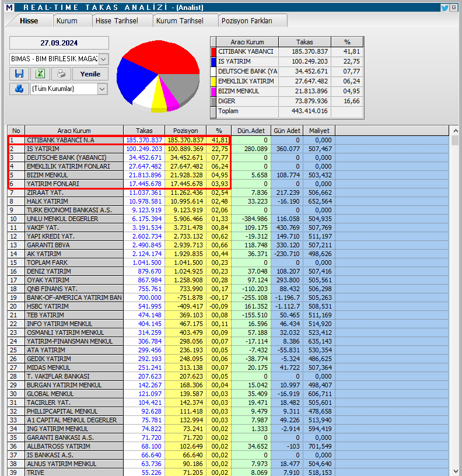Viewport: 462px width, 476px height.
Task: Select HSBC YATIRIM row
Action: pyautogui.click(x=228, y=306)
